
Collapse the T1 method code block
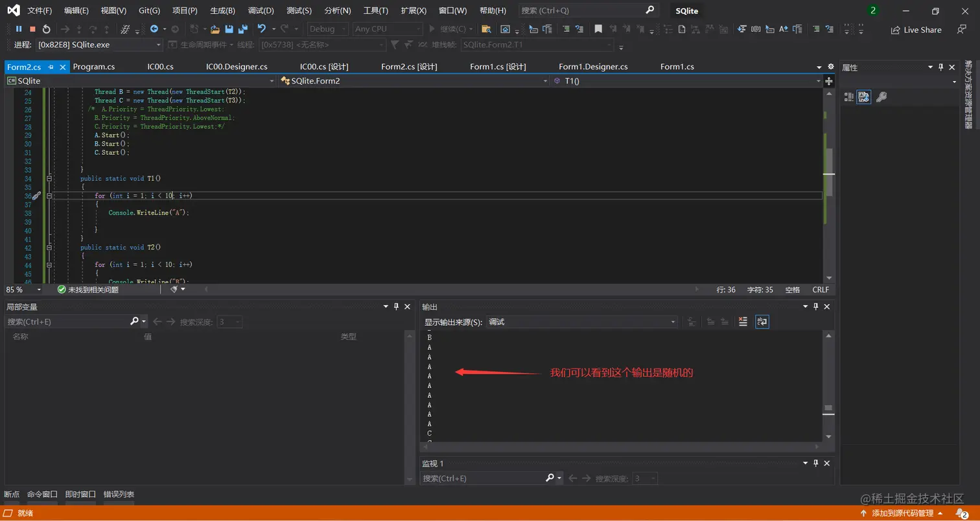click(x=49, y=178)
